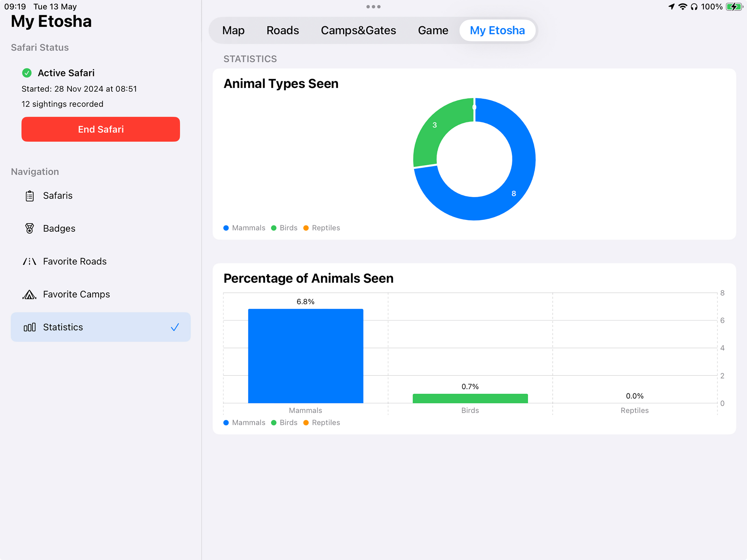Viewport: 747px width, 560px height.
Task: Click green Birds swatch in bar chart legend
Action: (274, 423)
